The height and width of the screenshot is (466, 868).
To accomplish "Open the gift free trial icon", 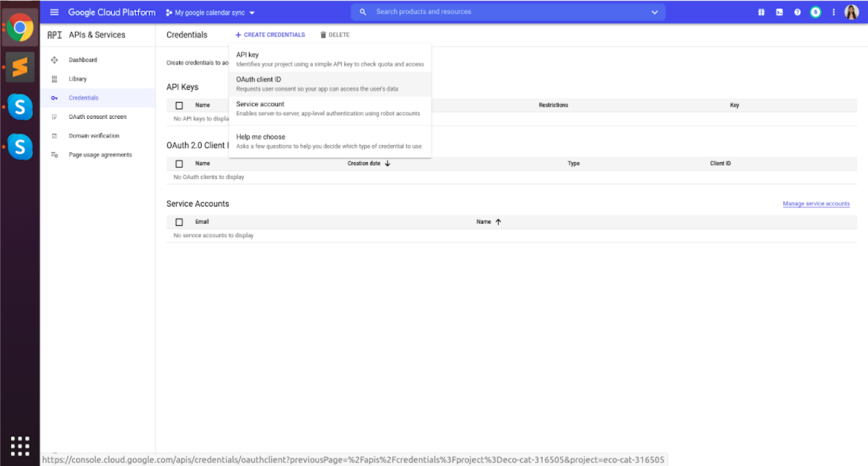I will click(761, 12).
